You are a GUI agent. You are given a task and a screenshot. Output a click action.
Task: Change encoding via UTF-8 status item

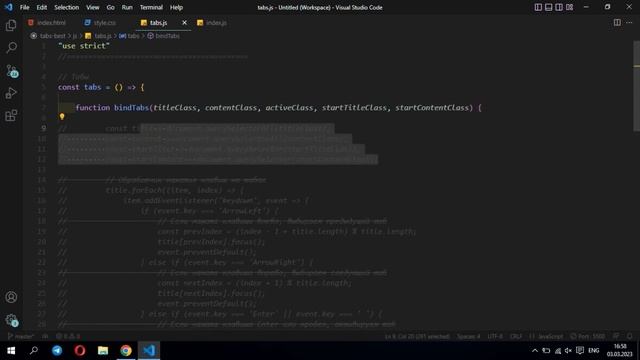495,336
